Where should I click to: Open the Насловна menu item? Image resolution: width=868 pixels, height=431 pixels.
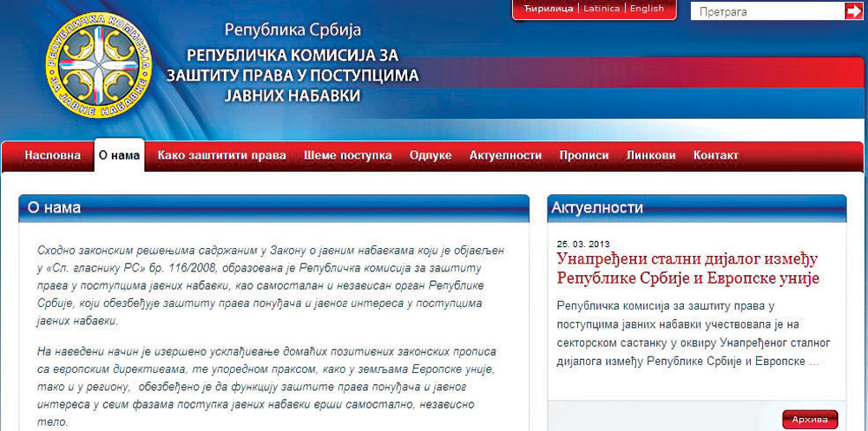pyautogui.click(x=52, y=155)
